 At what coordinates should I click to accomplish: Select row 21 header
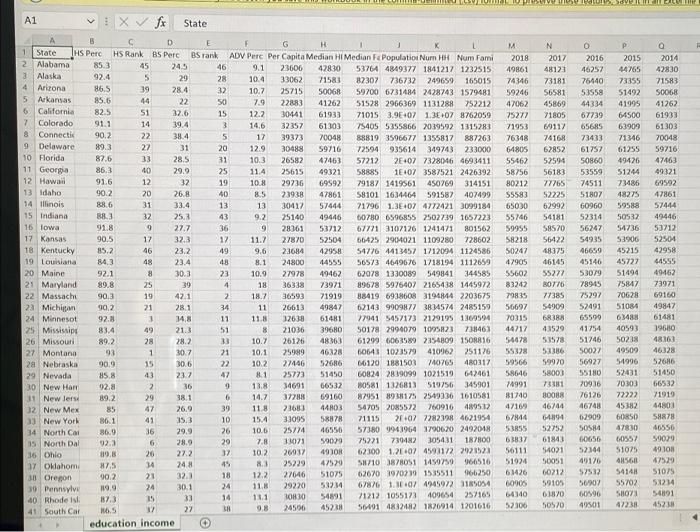tap(29, 284)
